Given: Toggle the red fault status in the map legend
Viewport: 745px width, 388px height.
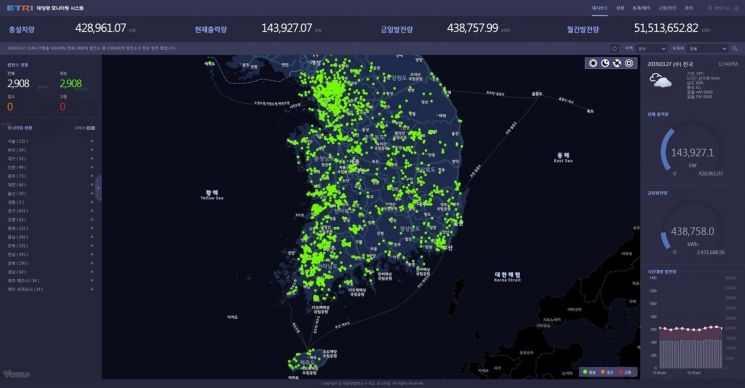Looking at the screenshot, I should (625, 372).
